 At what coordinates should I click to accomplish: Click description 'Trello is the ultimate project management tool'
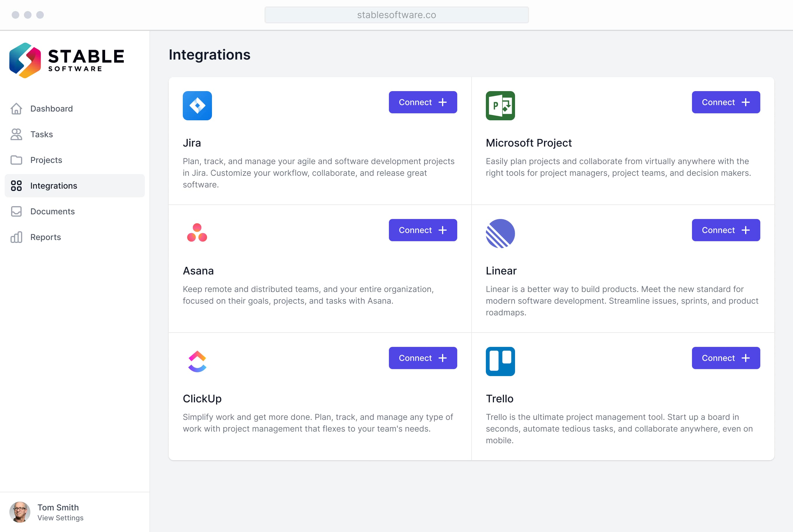coord(619,429)
